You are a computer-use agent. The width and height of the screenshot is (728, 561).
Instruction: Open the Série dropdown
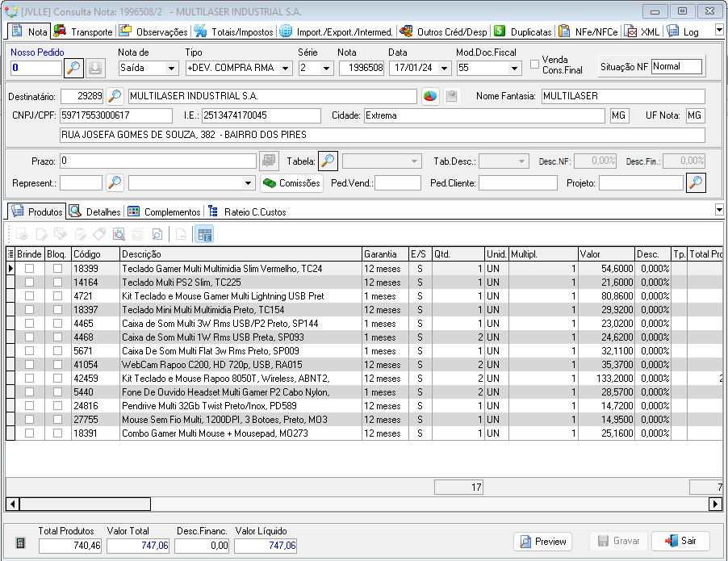click(326, 69)
